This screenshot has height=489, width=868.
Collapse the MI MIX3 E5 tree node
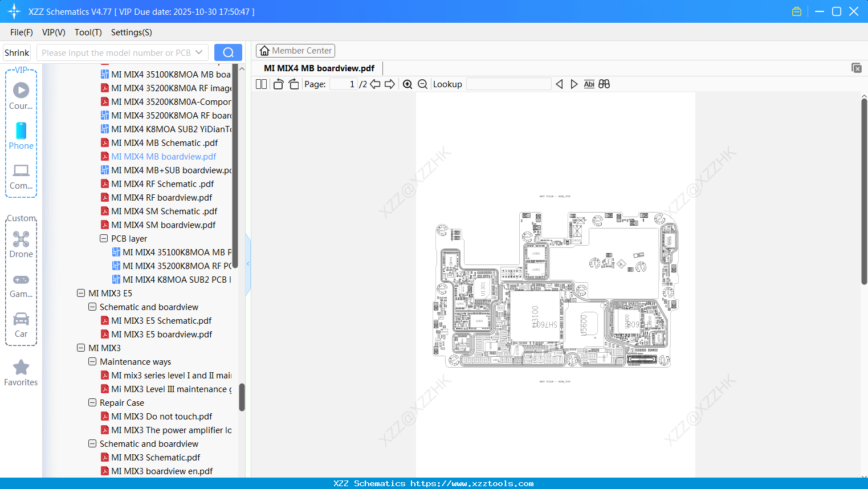(x=81, y=293)
